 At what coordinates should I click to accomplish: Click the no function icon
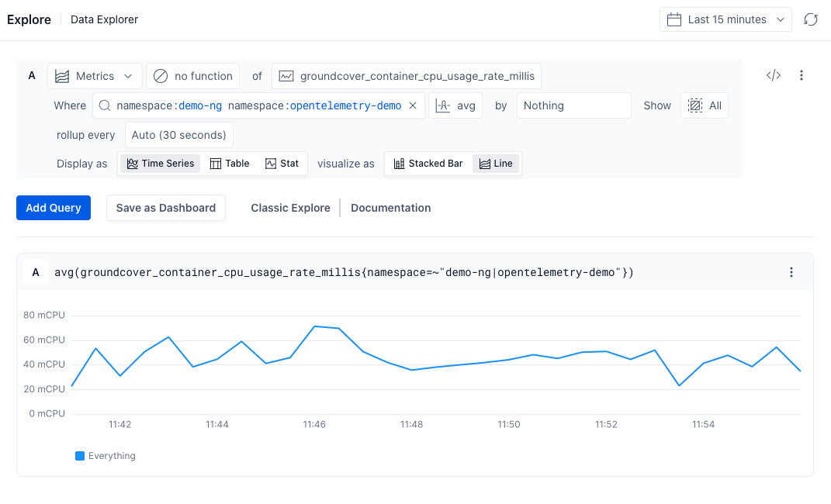tap(161, 76)
